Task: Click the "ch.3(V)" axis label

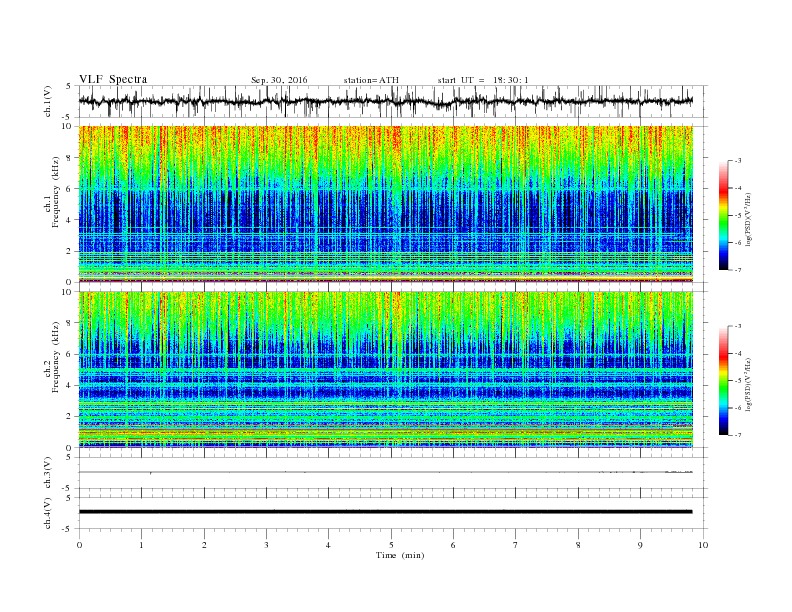Action: (x=48, y=473)
